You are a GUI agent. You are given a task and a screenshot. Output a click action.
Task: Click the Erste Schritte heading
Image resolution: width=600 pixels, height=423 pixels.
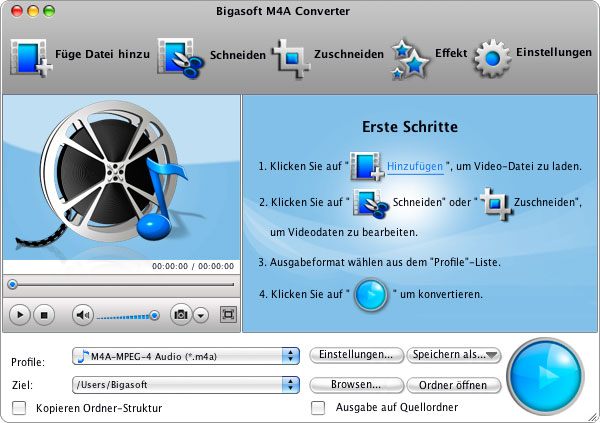410,127
